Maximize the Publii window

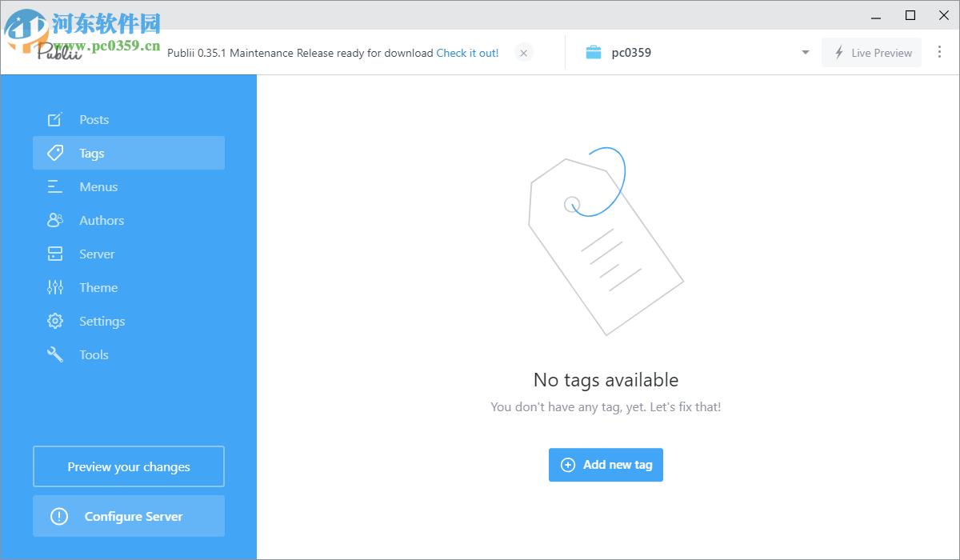tap(910, 15)
